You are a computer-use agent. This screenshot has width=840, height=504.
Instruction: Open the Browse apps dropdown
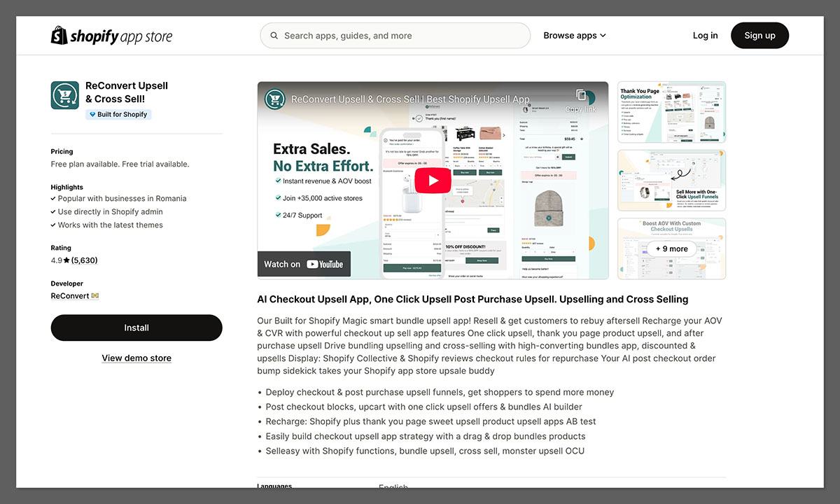[570, 35]
